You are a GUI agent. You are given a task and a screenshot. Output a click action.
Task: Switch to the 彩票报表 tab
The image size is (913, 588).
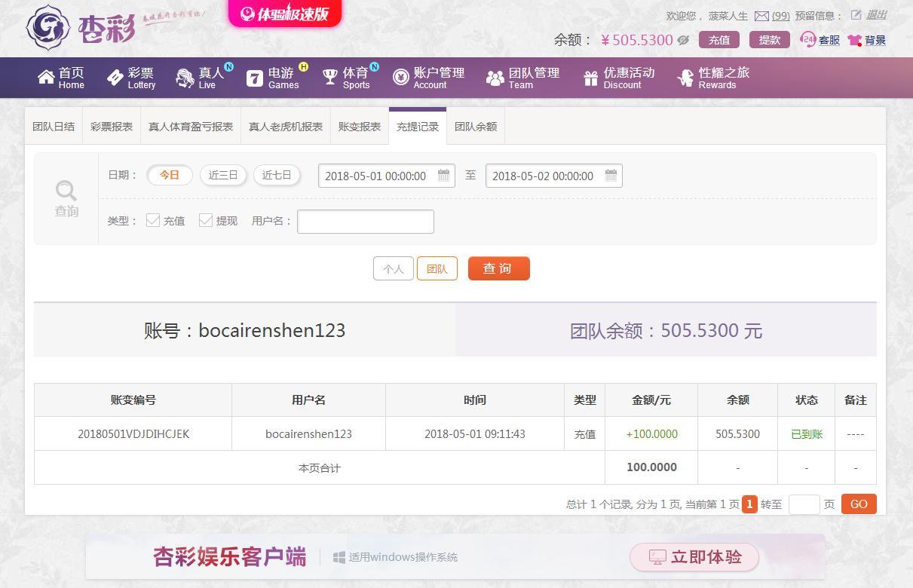pos(112,127)
